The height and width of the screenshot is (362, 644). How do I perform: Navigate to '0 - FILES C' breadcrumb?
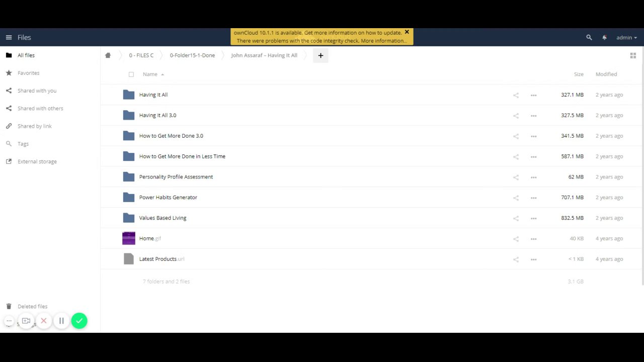tap(141, 55)
